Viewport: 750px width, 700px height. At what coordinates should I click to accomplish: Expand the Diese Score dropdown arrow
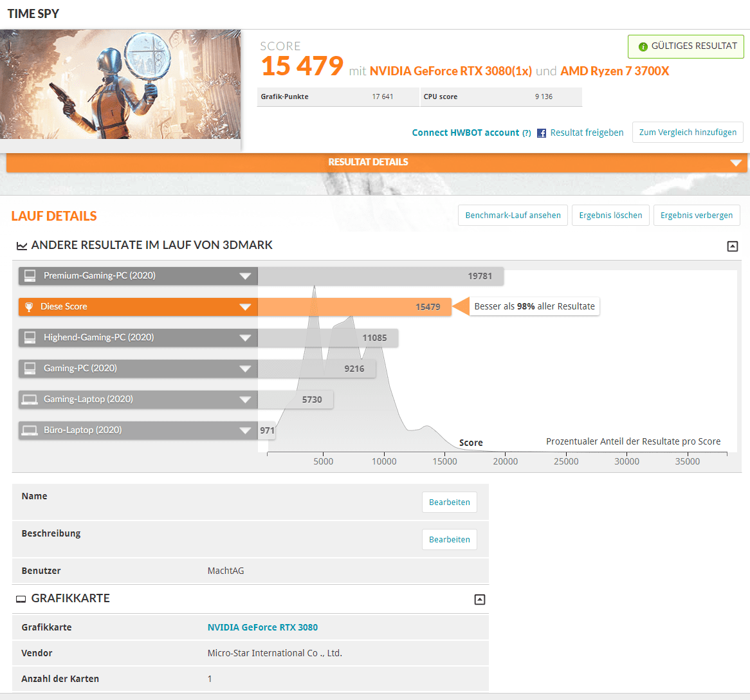[245, 307]
